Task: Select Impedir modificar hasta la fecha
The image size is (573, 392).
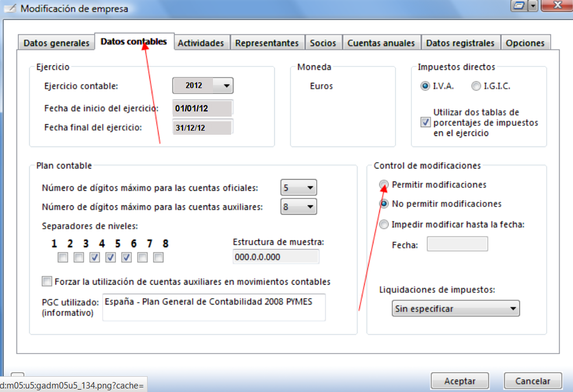Action: click(x=384, y=225)
